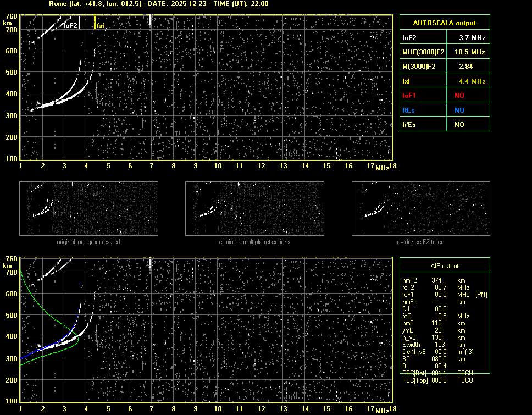
Task: Click the white foF2 marker in top ionogram
Action: [80, 22]
